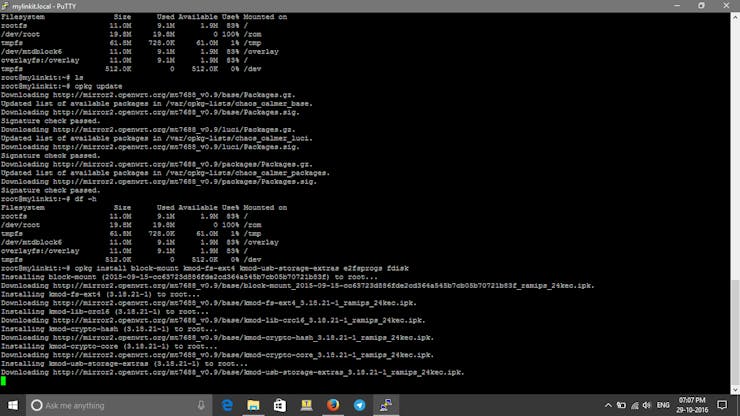Click 'Updated list' line ending chaos_calmer_packages

pos(165,173)
